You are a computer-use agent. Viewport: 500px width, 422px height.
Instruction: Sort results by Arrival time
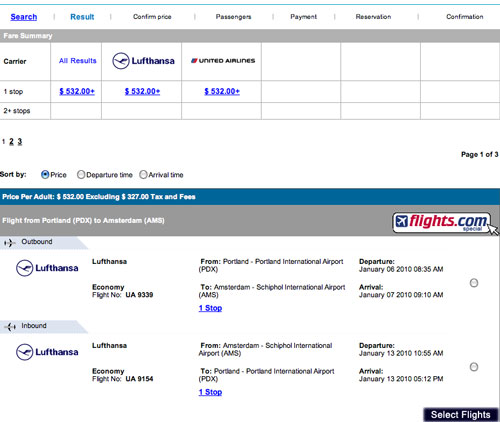pos(143,175)
